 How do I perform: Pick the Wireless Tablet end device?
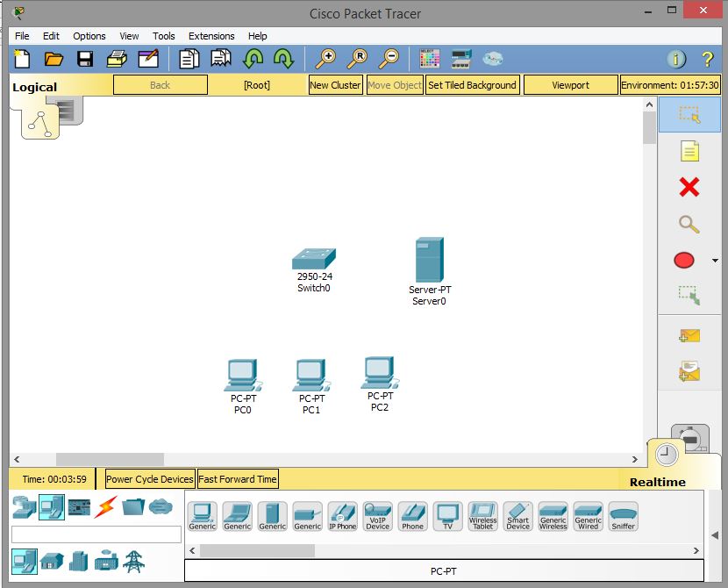tap(483, 516)
